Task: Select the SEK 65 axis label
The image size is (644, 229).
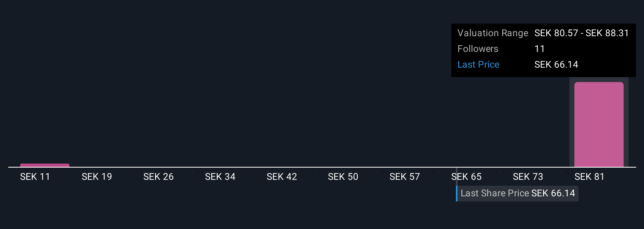Action: tap(466, 177)
